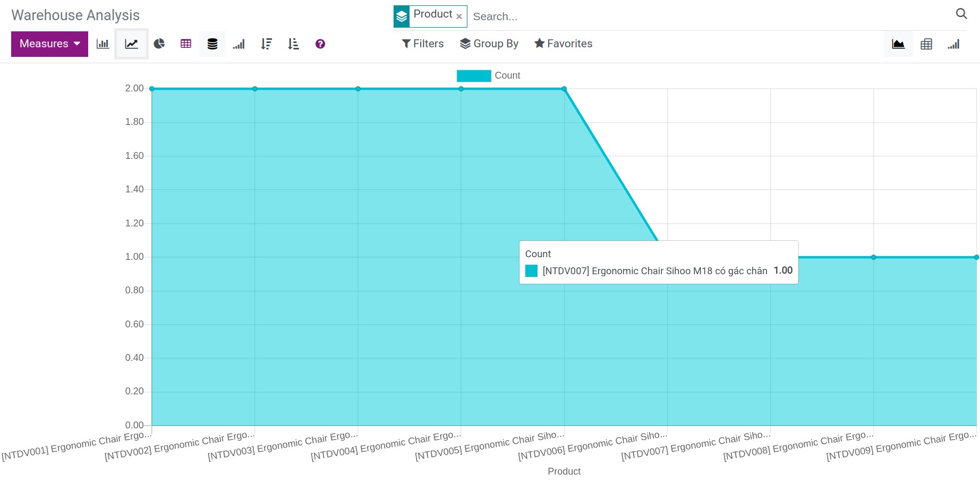Screen dimensions: 980x481
Task: Click the Line Chart icon in the toolbar
Action: (x=131, y=44)
